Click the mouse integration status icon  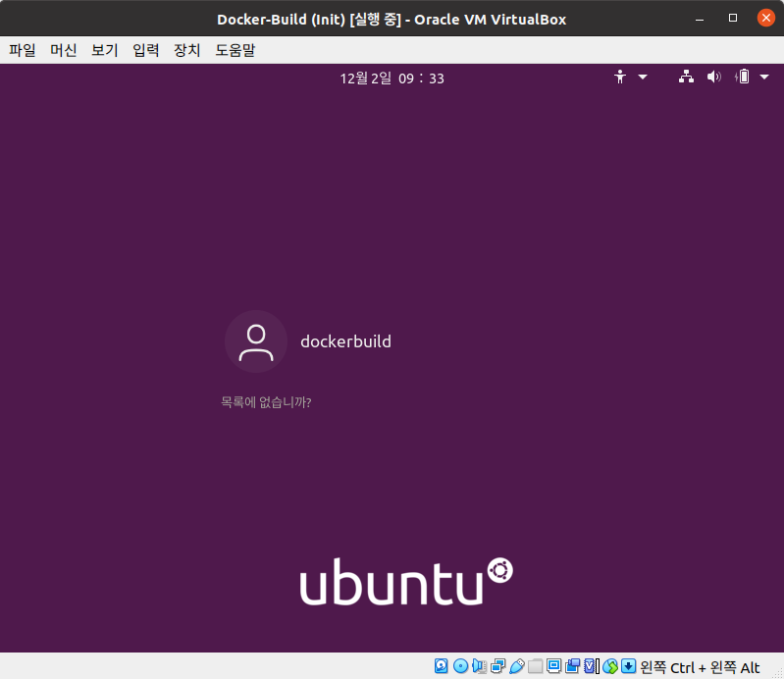point(610,666)
